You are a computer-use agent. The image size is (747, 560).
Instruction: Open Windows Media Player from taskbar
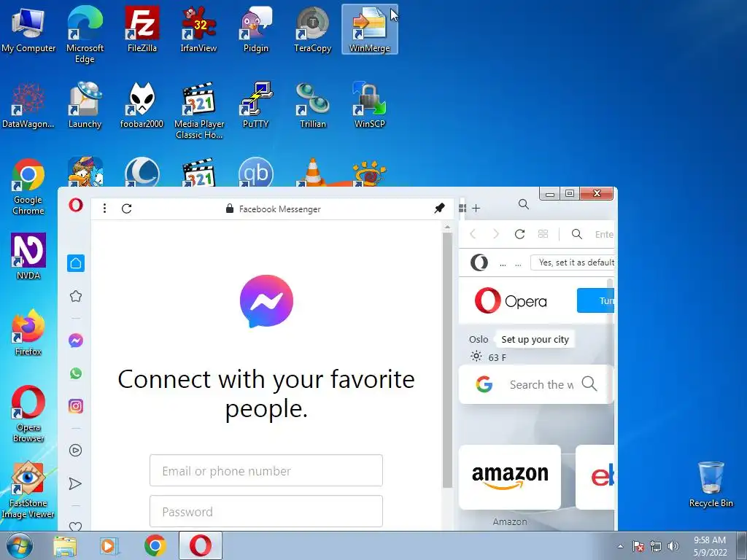(x=109, y=546)
